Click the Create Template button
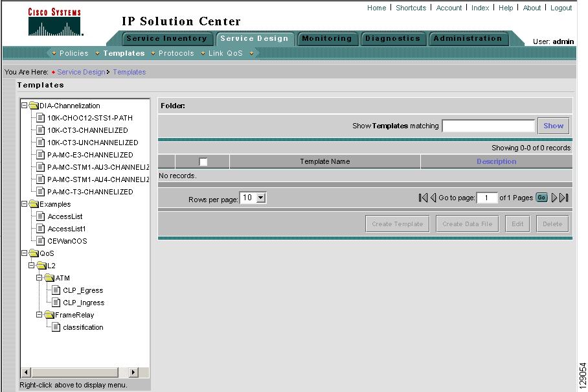 (x=398, y=224)
